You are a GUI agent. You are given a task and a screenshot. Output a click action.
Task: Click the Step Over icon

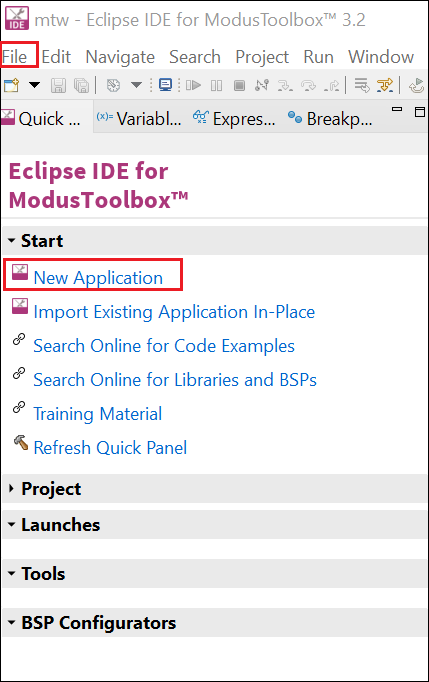308,85
